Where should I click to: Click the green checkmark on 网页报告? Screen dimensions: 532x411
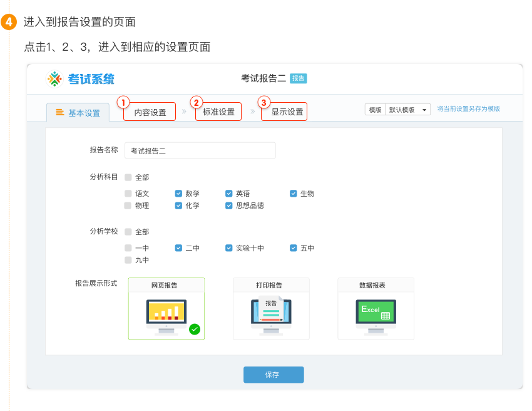pyautogui.click(x=195, y=329)
